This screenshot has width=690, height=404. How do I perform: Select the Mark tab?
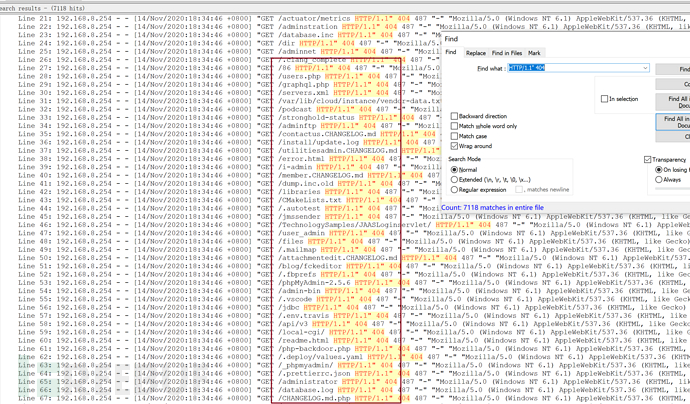tap(534, 53)
